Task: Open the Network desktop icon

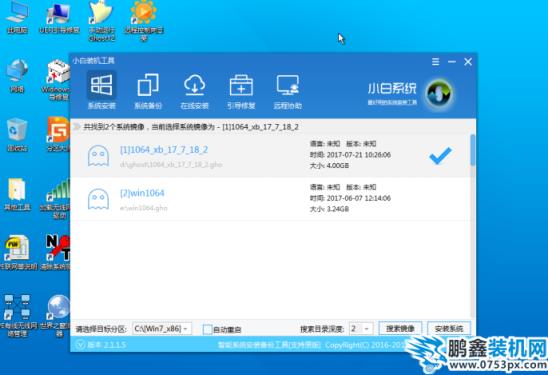Action: click(17, 76)
